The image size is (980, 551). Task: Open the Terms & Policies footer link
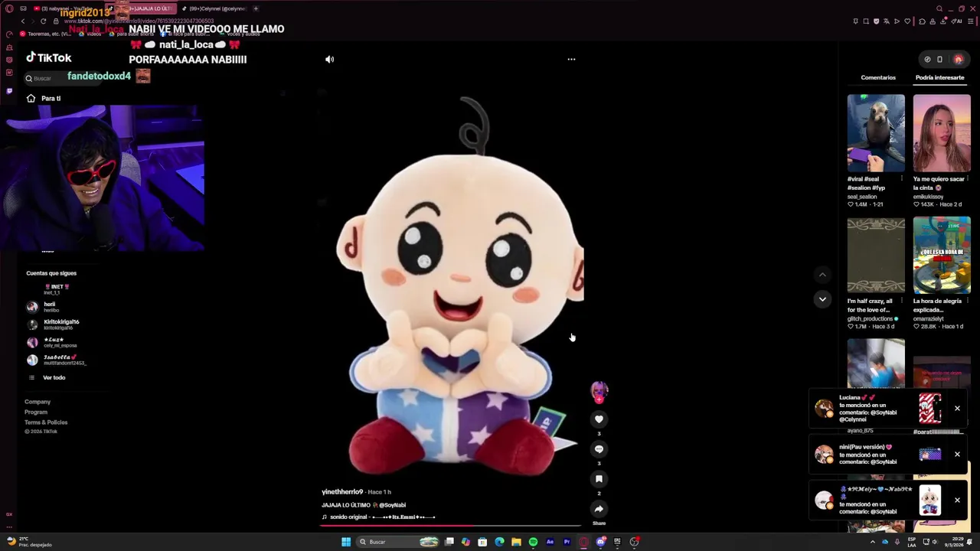coord(46,422)
